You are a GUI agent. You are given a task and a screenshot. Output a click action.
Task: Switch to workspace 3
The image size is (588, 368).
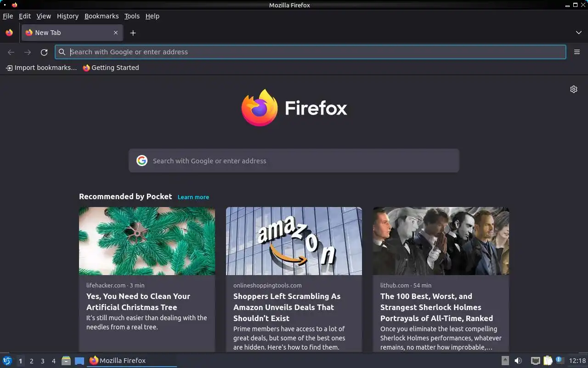pos(42,361)
